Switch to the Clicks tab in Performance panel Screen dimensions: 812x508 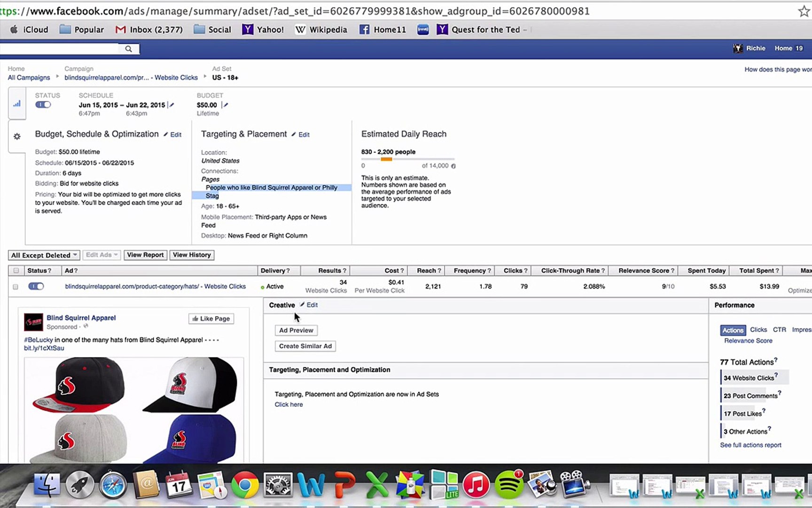[x=758, y=330]
